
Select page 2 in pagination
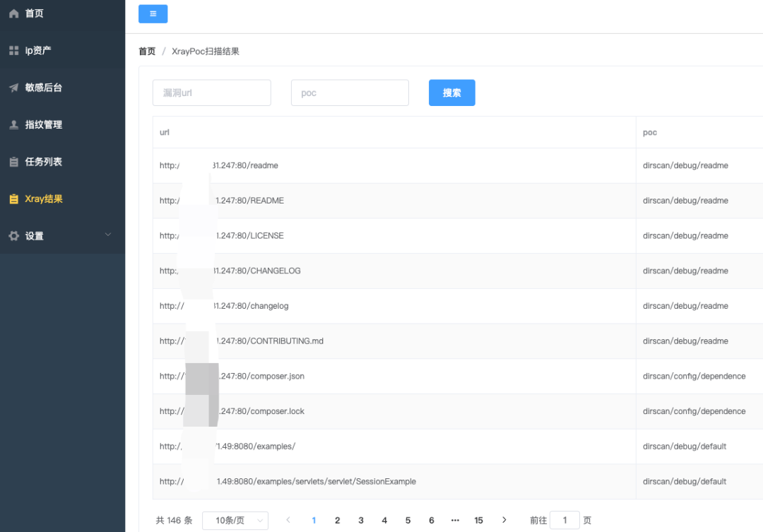click(337, 521)
